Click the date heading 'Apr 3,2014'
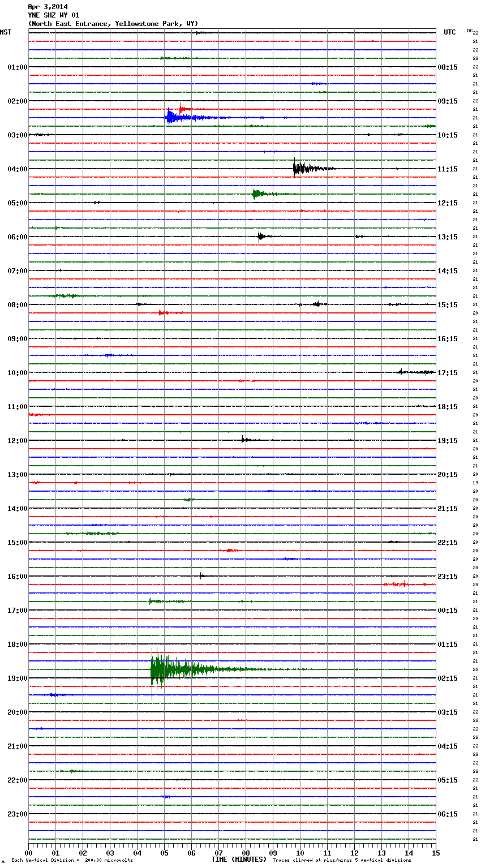The width and height of the screenshot is (481, 868). (x=48, y=7)
